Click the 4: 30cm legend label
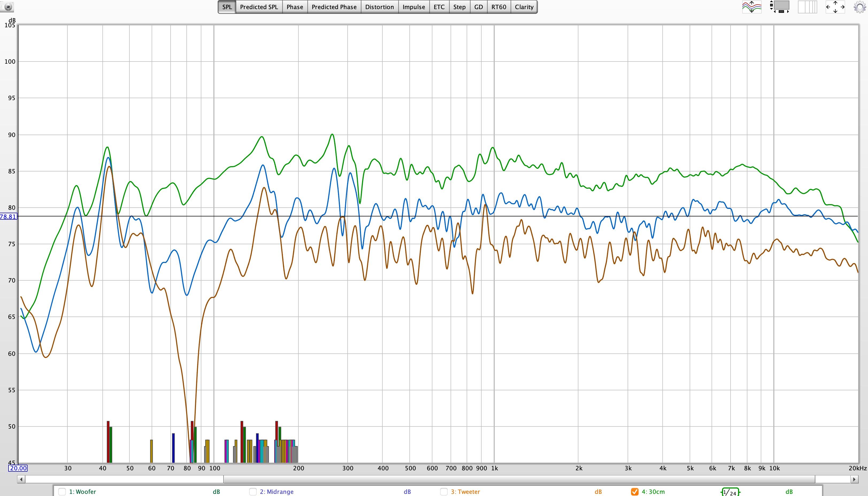 coord(653,491)
